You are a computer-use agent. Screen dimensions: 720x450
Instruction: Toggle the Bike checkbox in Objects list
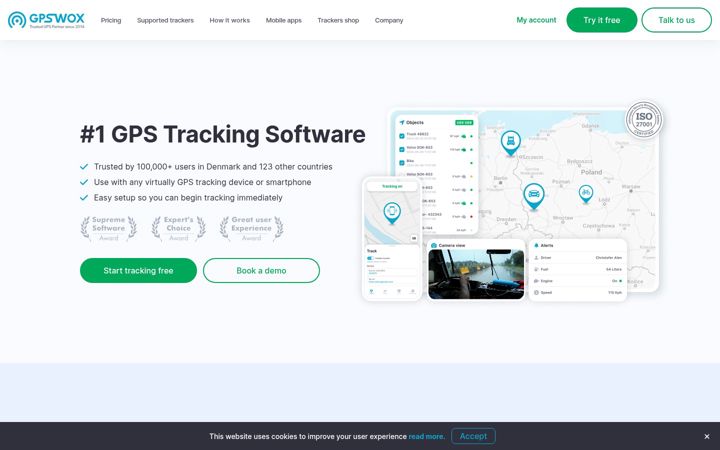click(402, 163)
